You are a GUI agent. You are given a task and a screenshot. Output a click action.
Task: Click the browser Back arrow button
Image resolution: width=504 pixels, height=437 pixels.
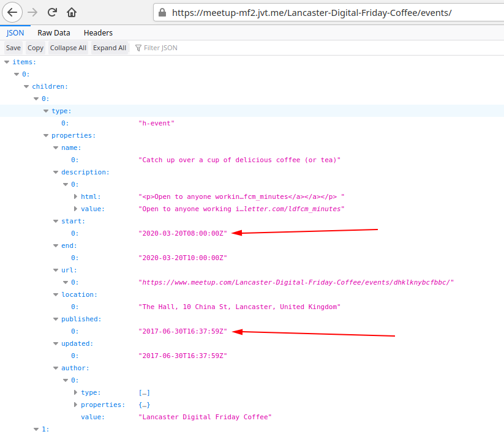[x=13, y=12]
